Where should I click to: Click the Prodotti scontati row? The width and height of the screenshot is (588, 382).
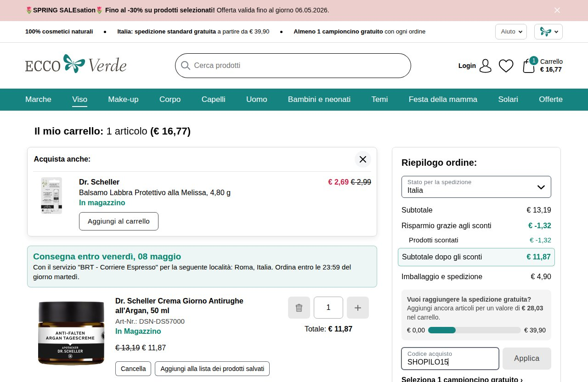point(480,240)
